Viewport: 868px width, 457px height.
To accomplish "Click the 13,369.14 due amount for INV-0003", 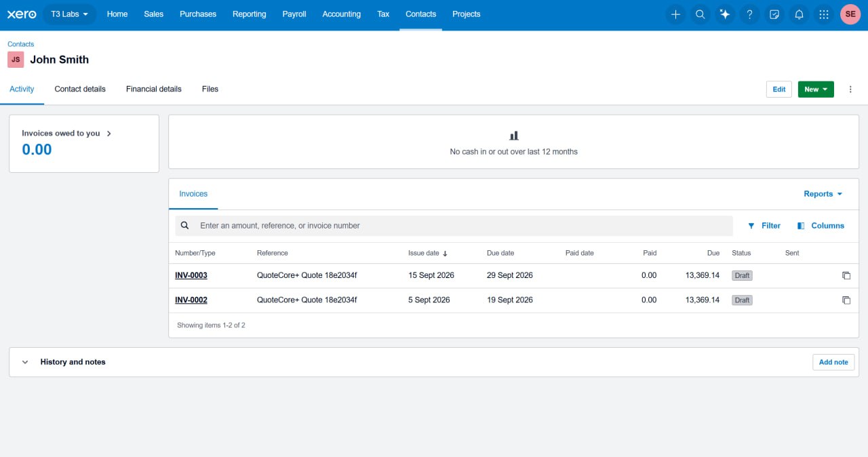I will [703, 276].
